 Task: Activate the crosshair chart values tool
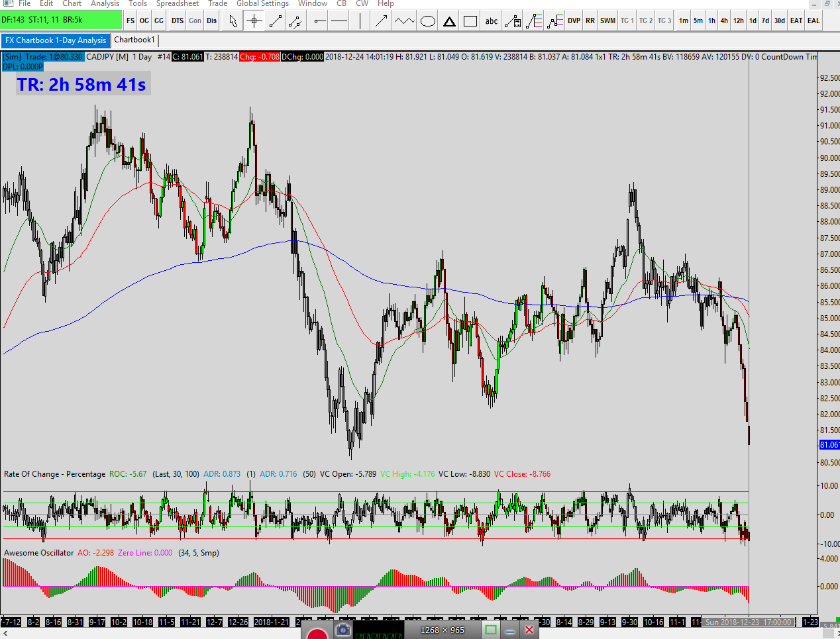click(x=254, y=21)
